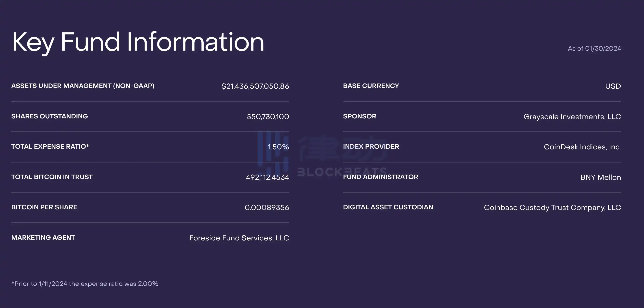Screen dimensions: 644x308
Task: Click the assets under management dollar value
Action: click(255, 86)
